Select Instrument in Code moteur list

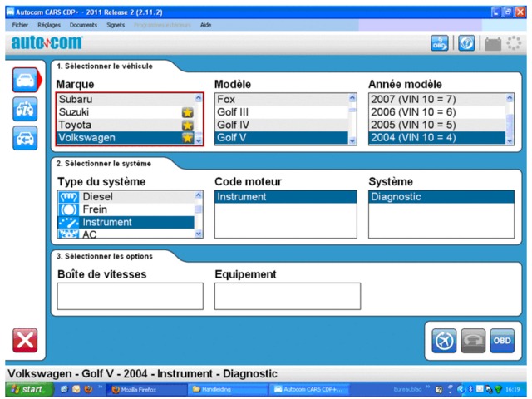pos(286,197)
